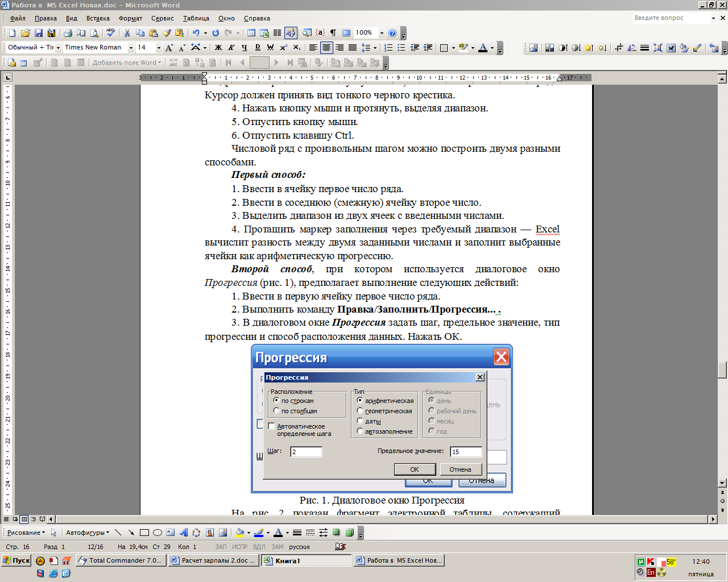Image resolution: width=728 pixels, height=582 pixels.
Task: Create a new blank document
Action: (12, 33)
